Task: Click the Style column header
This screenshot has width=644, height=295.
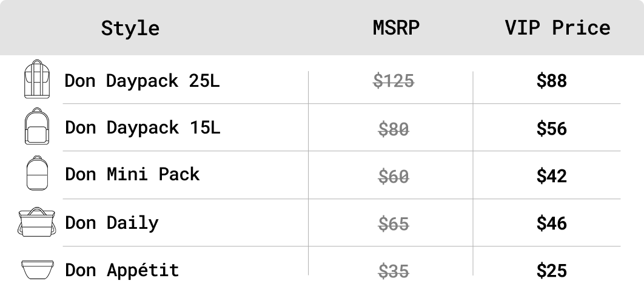Action: click(x=130, y=29)
